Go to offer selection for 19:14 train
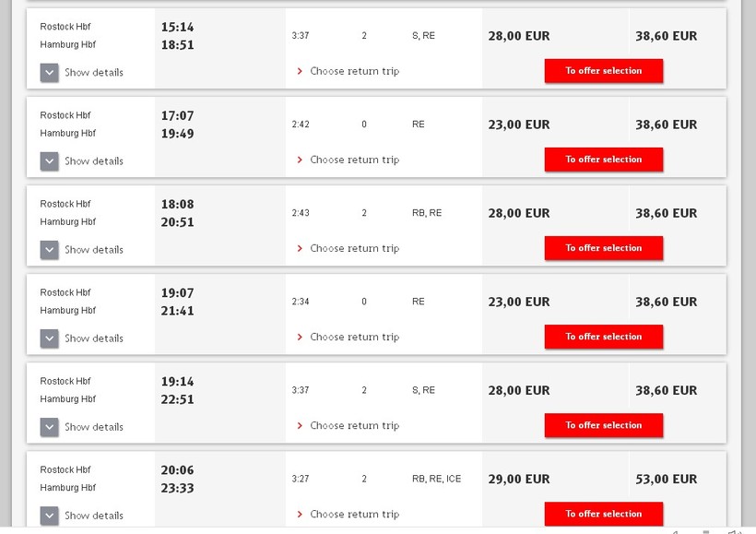Screen dimensions: 756x534 point(603,425)
